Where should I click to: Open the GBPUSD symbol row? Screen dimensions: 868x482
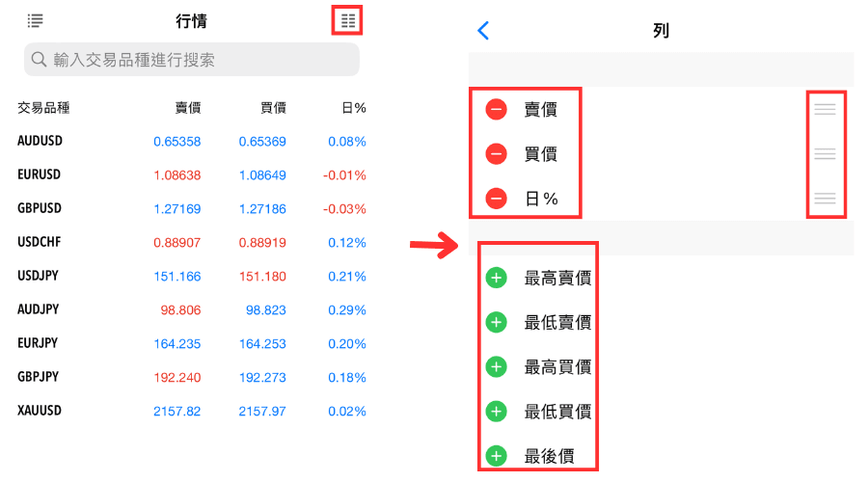pyautogui.click(x=192, y=208)
